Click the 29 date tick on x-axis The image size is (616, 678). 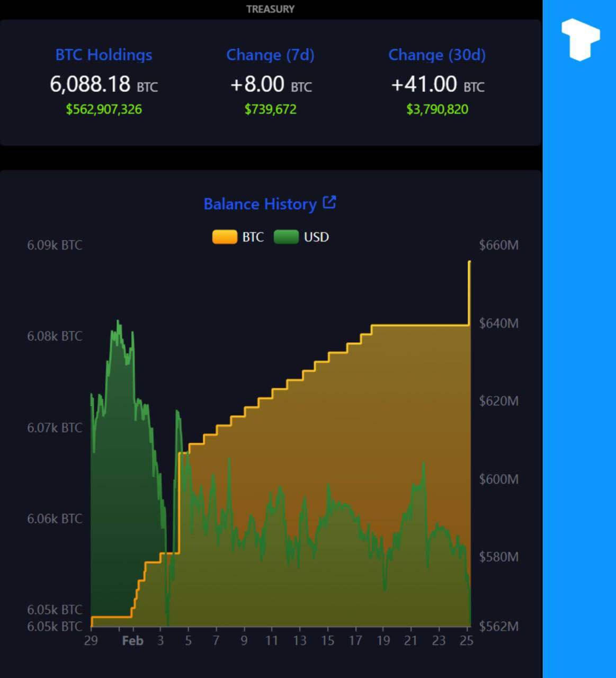[x=91, y=641]
